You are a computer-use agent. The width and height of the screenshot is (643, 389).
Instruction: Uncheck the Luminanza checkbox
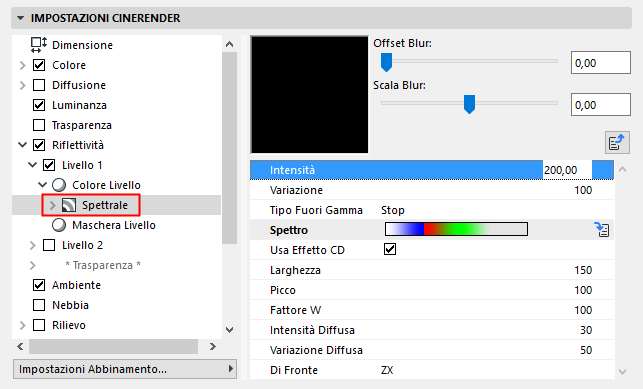39,105
